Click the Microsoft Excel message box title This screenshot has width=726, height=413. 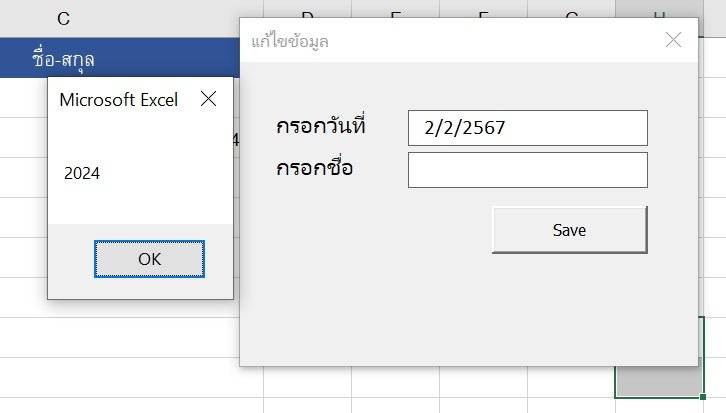click(119, 99)
